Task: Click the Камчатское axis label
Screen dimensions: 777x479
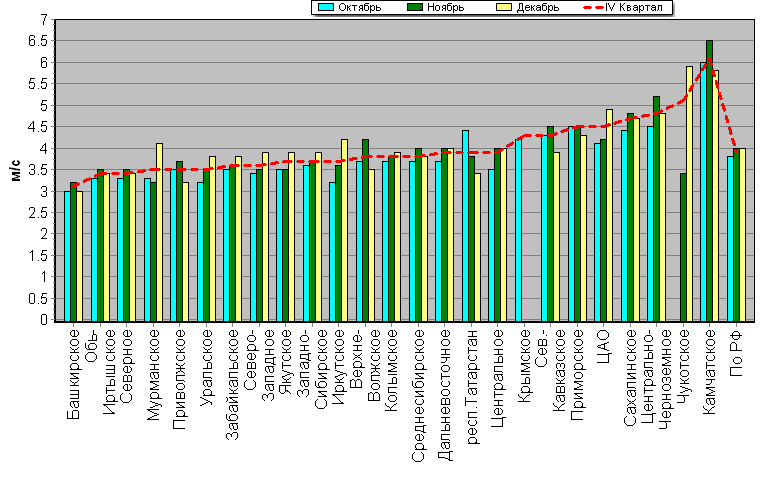Action: 710,371
